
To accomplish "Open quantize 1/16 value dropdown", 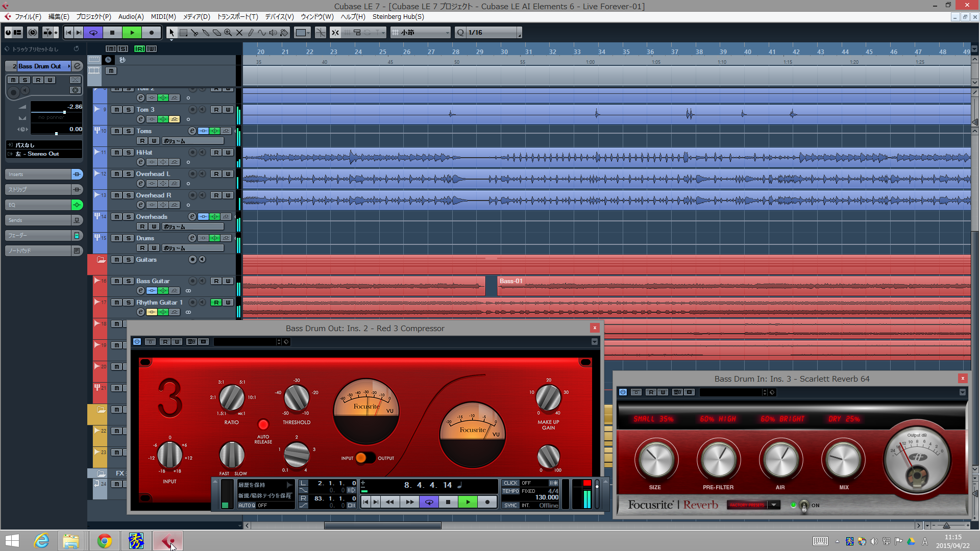I will pos(494,33).
